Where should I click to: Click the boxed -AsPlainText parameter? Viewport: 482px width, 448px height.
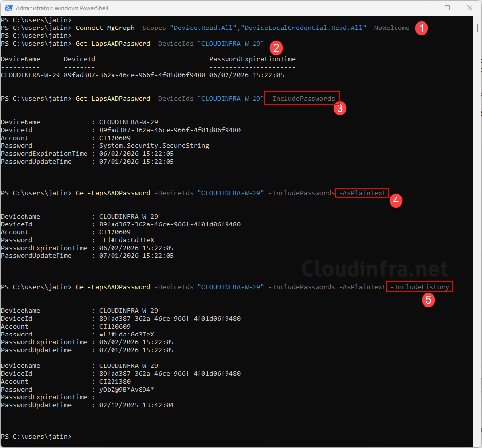tap(363, 193)
